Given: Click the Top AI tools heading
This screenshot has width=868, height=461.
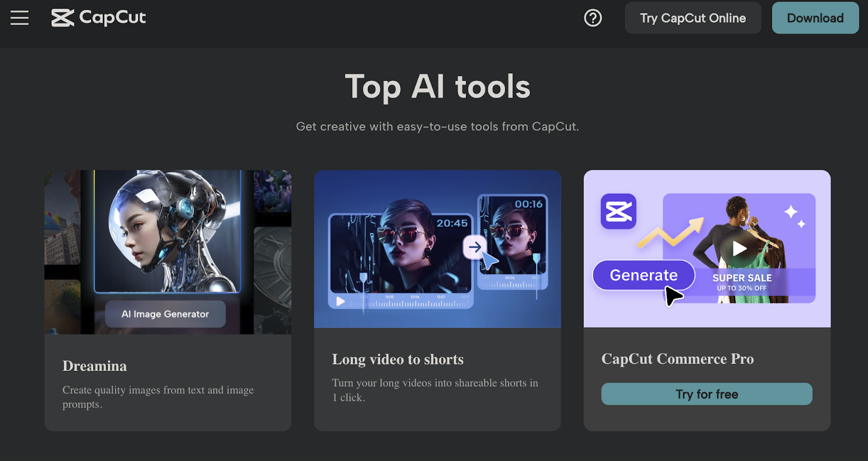Looking at the screenshot, I should point(438,87).
